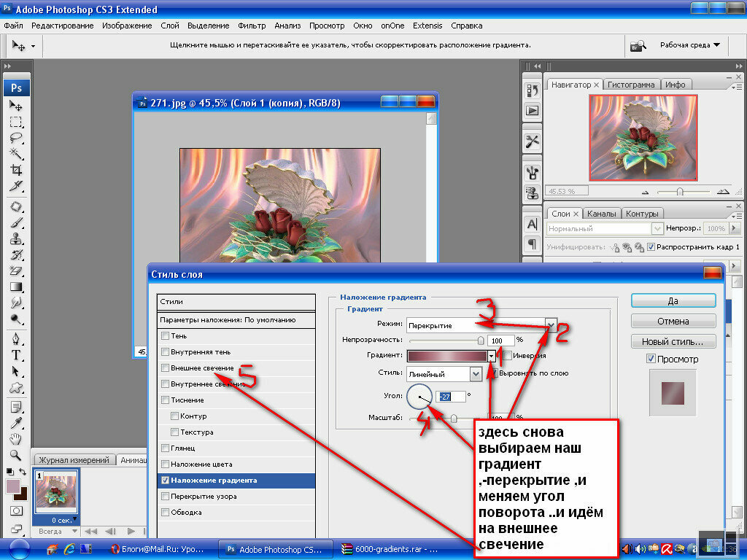This screenshot has width=747, height=560.
Task: Select the Path Selection tool
Action: pos(16,371)
